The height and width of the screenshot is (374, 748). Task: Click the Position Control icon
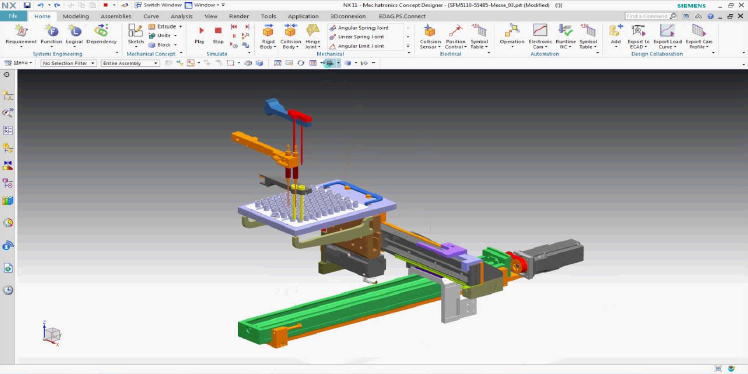coord(456,37)
